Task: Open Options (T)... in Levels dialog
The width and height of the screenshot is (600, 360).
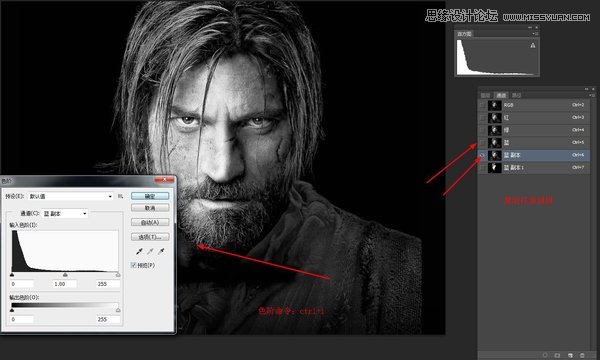Action: tap(150, 237)
